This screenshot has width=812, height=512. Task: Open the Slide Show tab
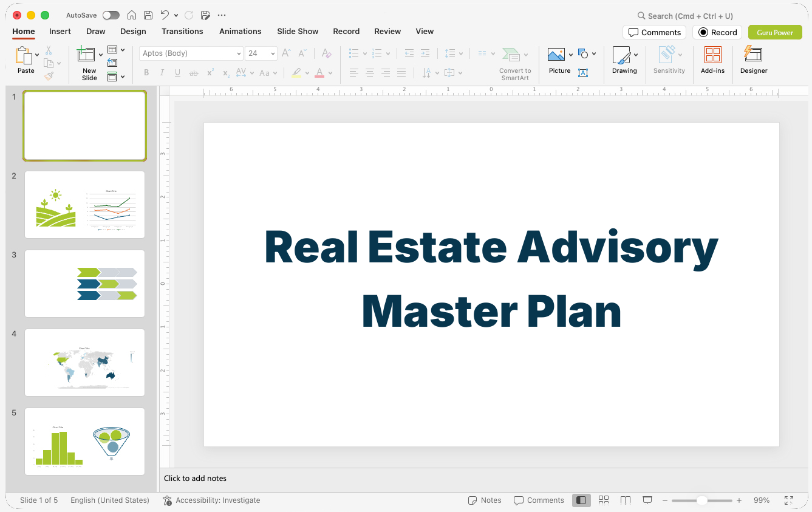click(x=298, y=32)
